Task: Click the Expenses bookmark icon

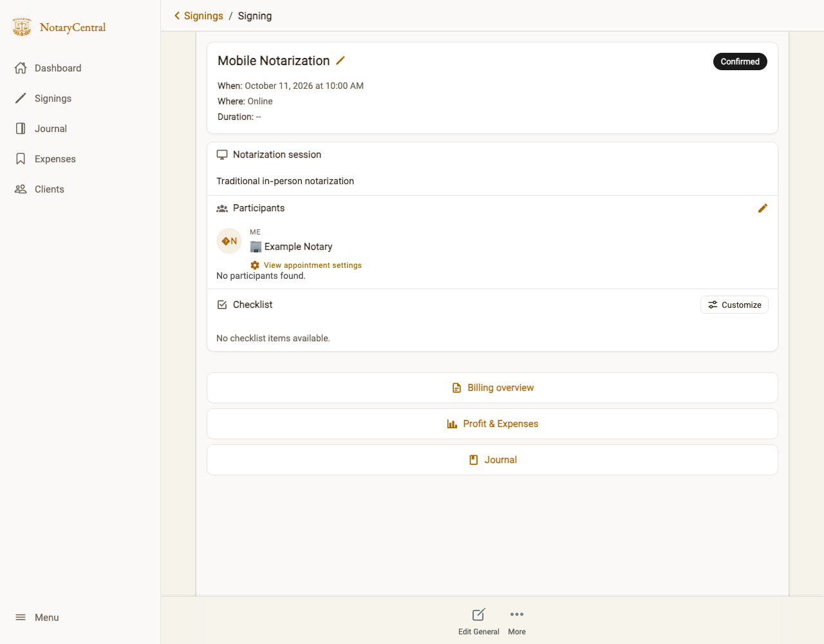Action: click(x=21, y=159)
